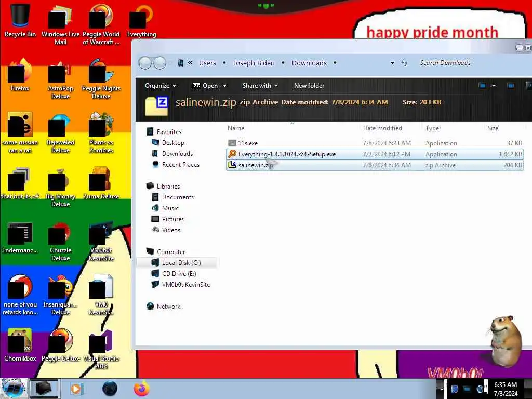Click the Windows Start orb
Image resolution: width=532 pixels, height=399 pixels.
pos(14,389)
